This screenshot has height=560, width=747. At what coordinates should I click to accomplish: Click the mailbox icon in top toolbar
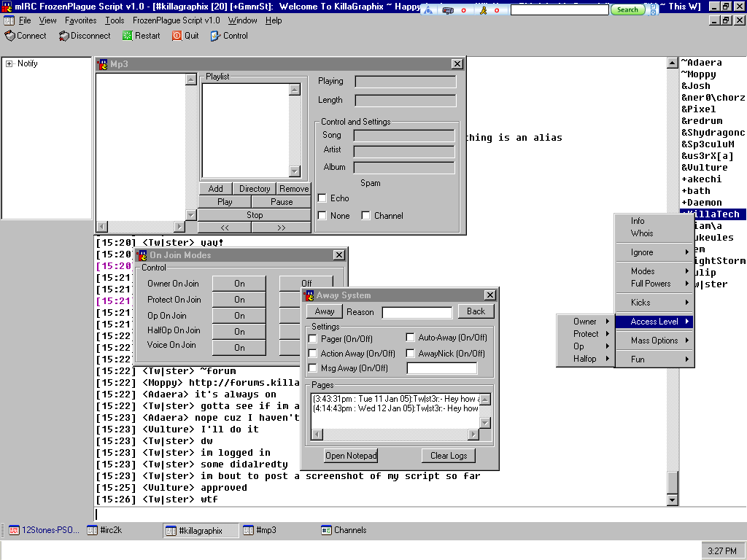448,10
